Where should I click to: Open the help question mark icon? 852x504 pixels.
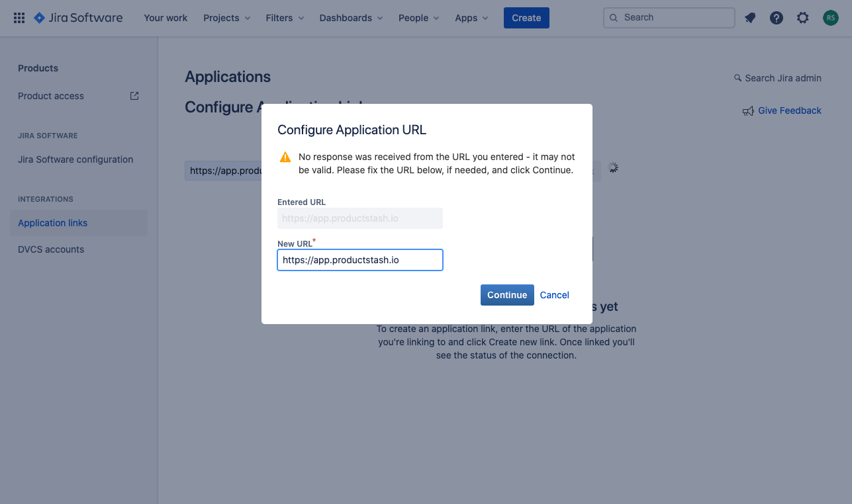tap(777, 18)
